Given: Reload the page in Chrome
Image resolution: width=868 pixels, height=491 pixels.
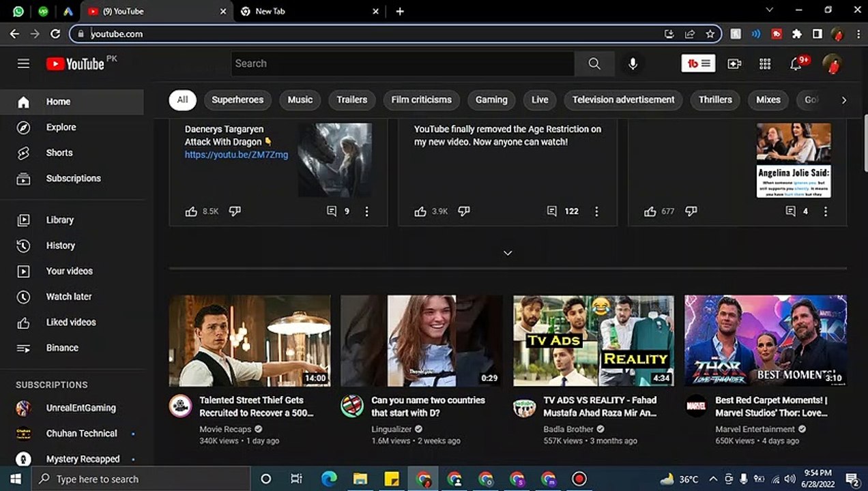Looking at the screenshot, I should [55, 33].
